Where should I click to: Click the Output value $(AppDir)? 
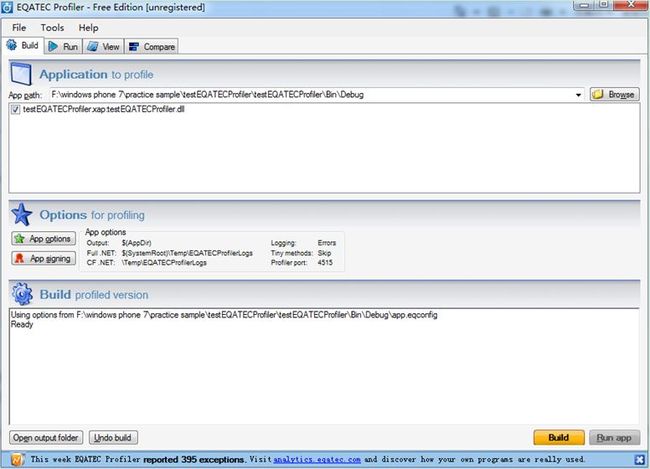(136, 243)
